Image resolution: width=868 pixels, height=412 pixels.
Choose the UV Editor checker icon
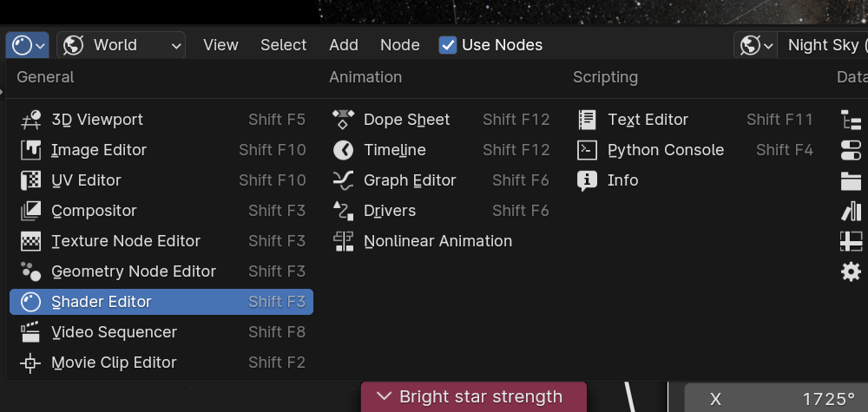[x=31, y=180]
